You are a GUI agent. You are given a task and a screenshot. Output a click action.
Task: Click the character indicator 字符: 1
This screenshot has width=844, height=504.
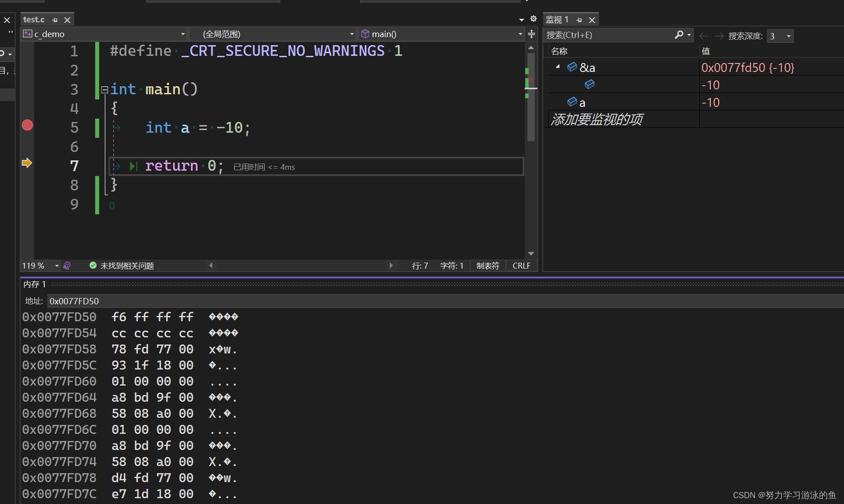[452, 266]
